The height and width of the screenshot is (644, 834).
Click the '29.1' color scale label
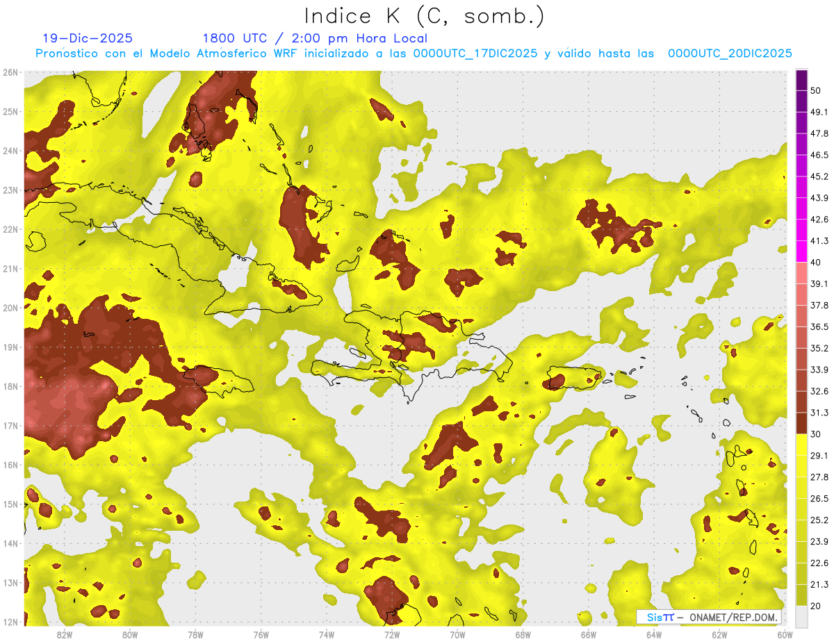point(819,455)
